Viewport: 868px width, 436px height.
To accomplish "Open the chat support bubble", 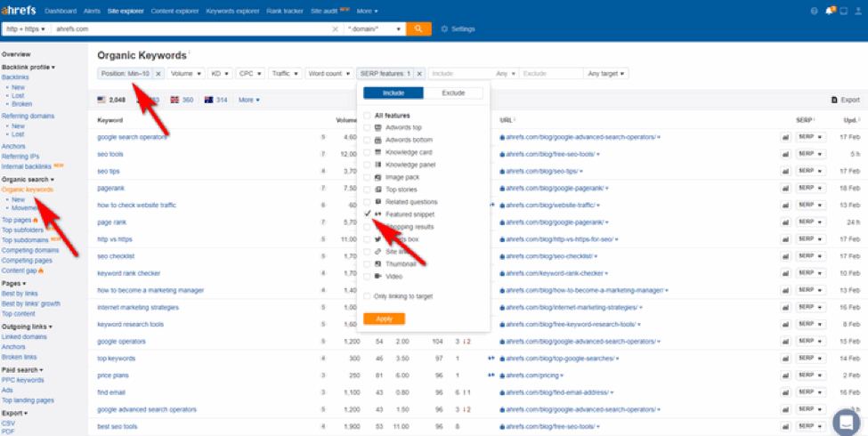I will 847,422.
